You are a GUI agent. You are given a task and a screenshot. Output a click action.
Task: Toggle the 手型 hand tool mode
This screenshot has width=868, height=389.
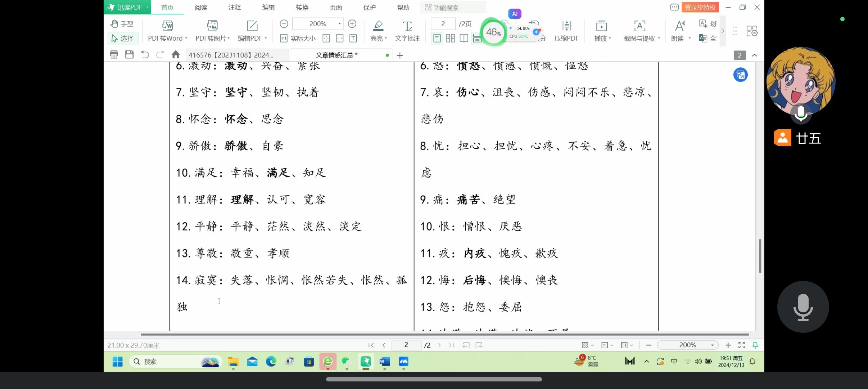tap(122, 24)
